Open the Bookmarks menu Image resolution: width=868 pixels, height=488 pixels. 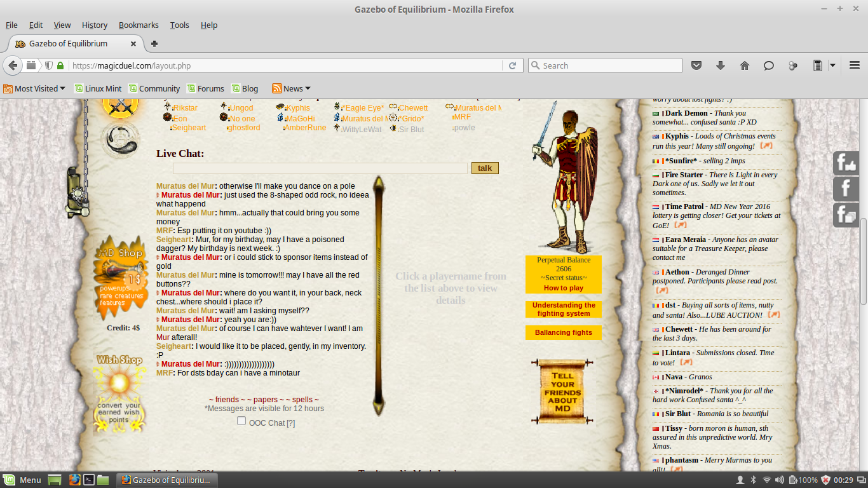coord(139,25)
